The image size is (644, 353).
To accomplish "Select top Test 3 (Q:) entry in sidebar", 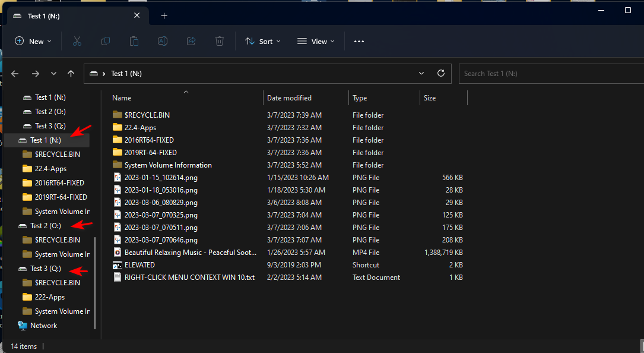I will pyautogui.click(x=50, y=126).
